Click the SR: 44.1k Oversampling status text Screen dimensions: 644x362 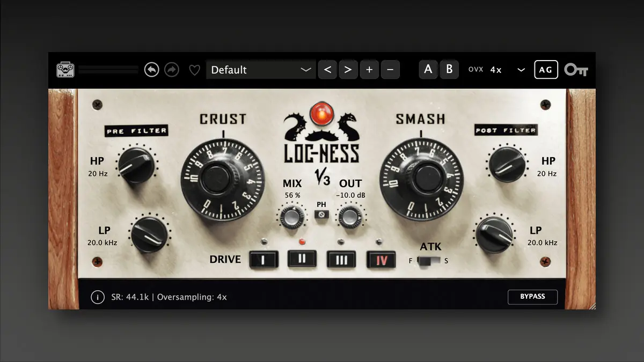tap(169, 297)
